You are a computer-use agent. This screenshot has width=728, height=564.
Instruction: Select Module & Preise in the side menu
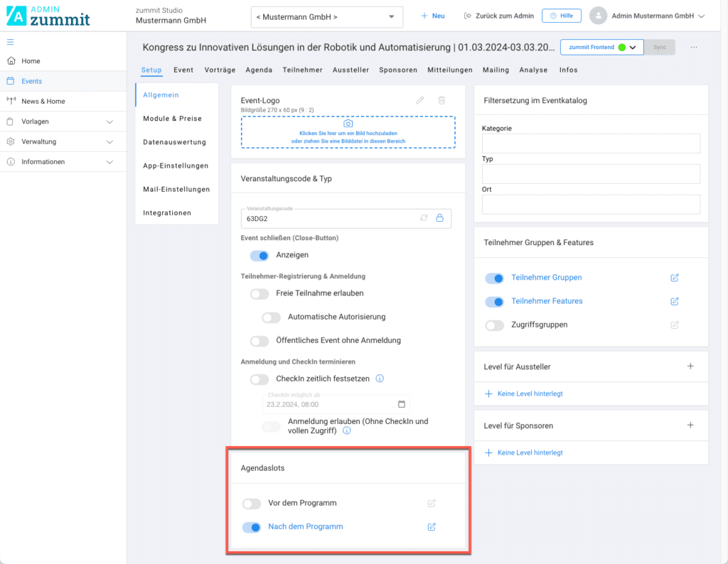(x=172, y=119)
